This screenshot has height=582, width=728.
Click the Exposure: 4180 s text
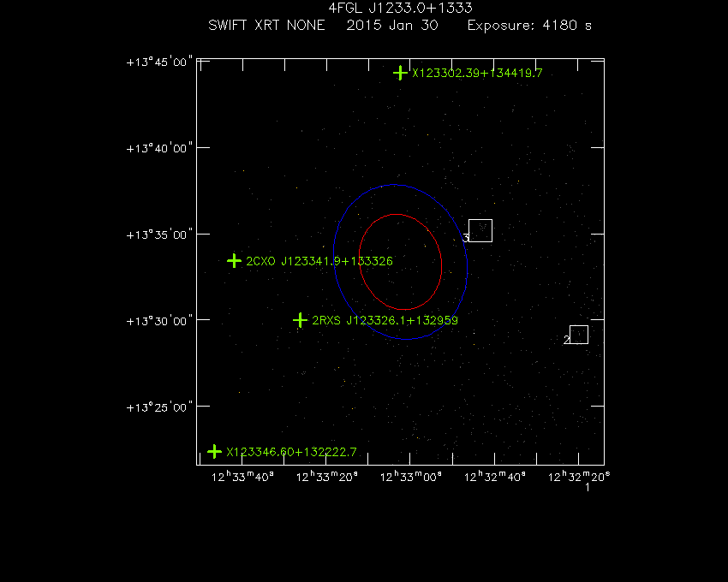pos(530,25)
